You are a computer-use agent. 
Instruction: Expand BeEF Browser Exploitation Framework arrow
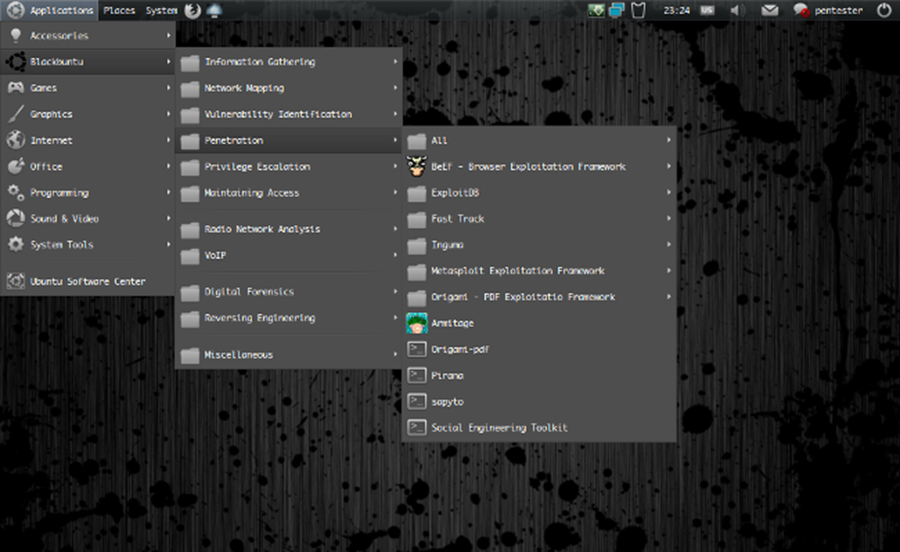[x=669, y=166]
